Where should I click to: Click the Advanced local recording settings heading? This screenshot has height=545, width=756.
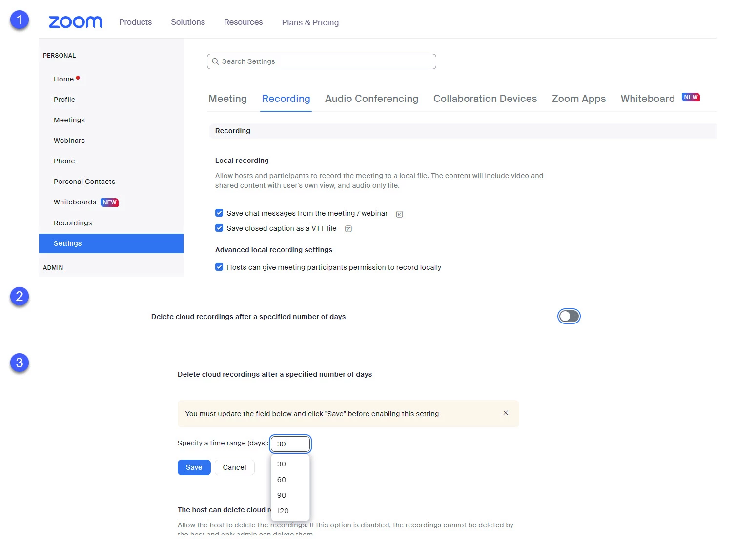point(274,250)
